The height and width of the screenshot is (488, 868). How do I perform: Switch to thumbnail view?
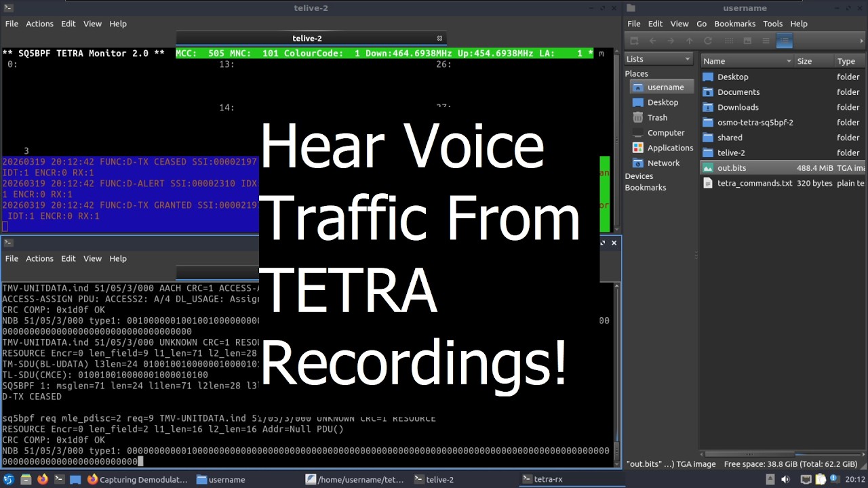coord(747,41)
